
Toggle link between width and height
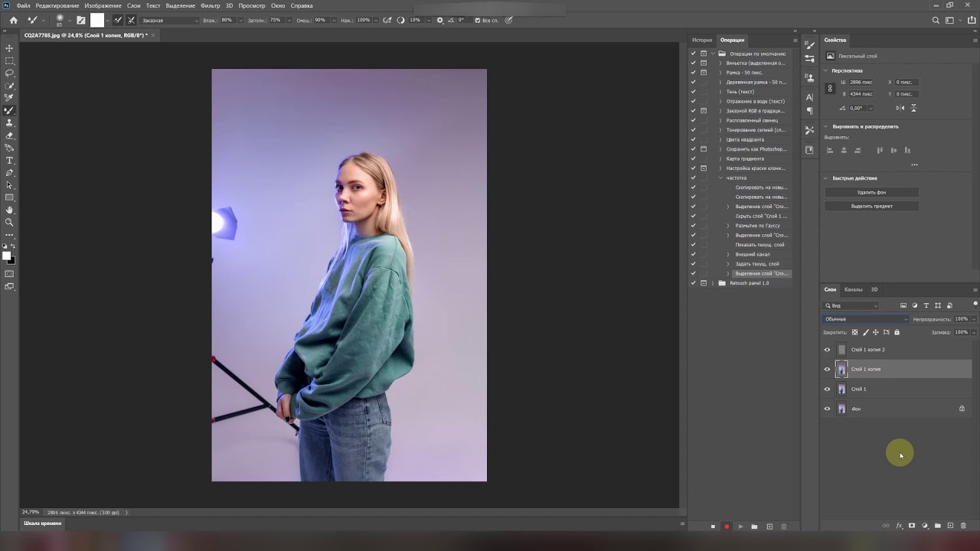pyautogui.click(x=830, y=88)
